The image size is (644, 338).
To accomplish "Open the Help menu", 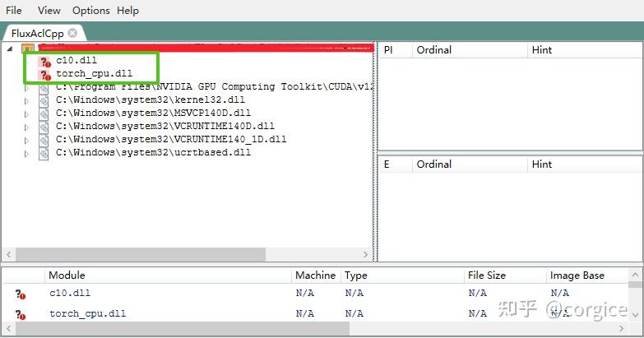I will 127,10.
